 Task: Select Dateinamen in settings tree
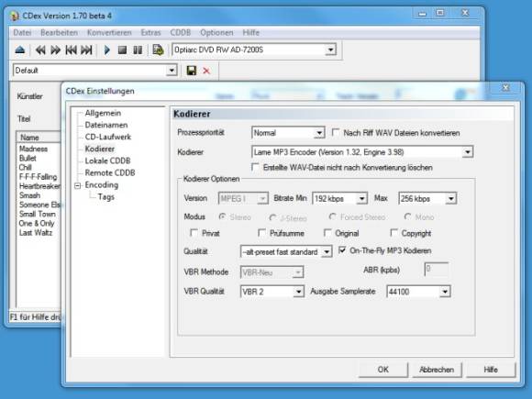point(106,125)
